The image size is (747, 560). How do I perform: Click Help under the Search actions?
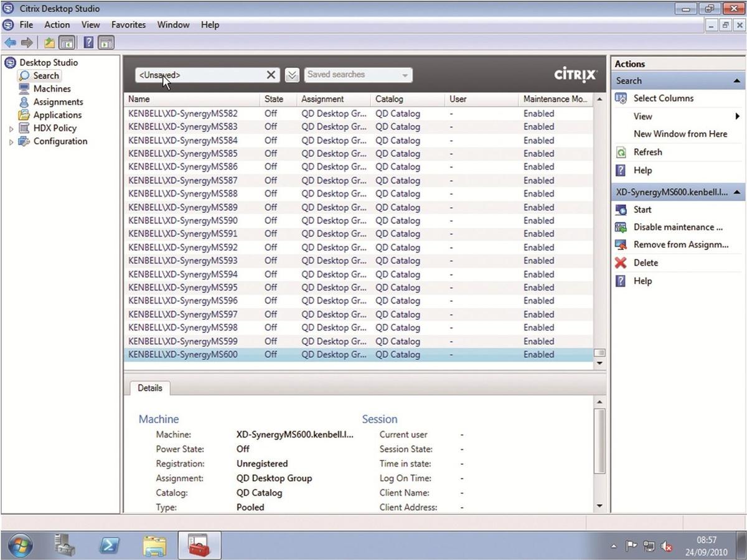pos(642,170)
